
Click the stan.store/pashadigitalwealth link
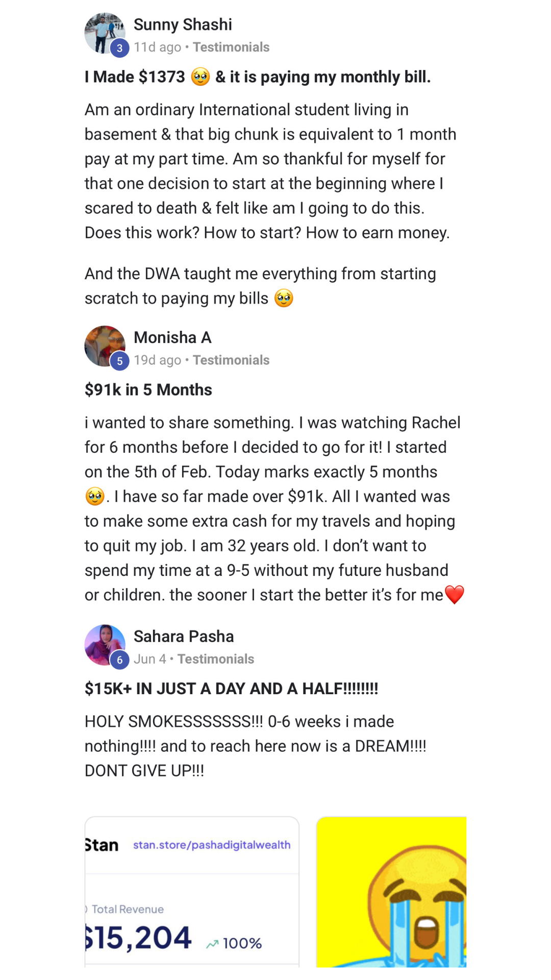[212, 845]
